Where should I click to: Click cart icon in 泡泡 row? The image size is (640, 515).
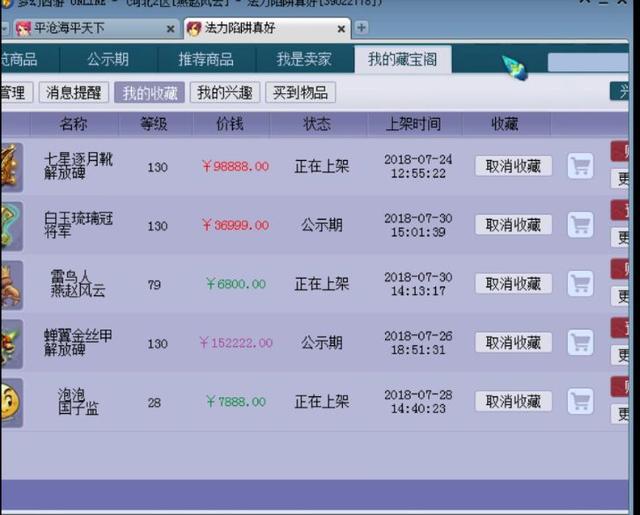click(580, 401)
